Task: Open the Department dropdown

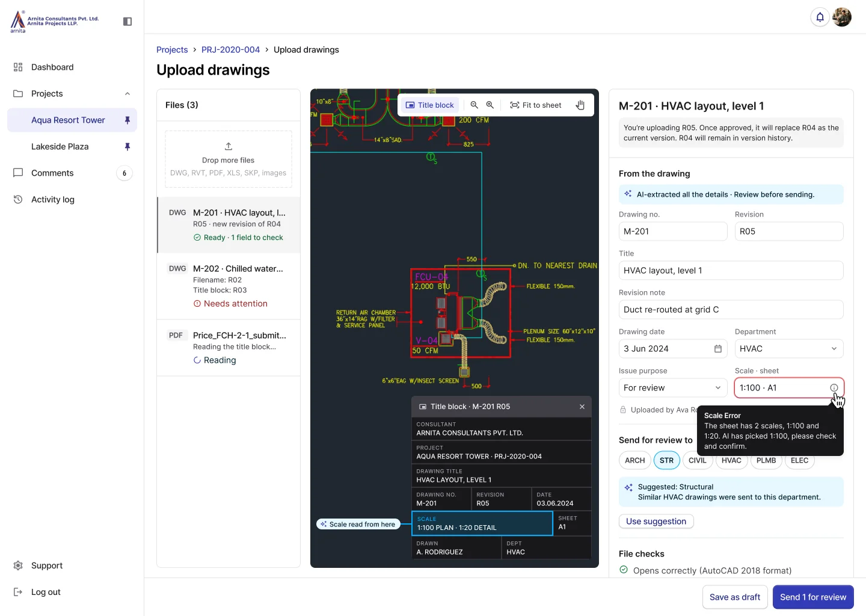Action: click(789, 349)
